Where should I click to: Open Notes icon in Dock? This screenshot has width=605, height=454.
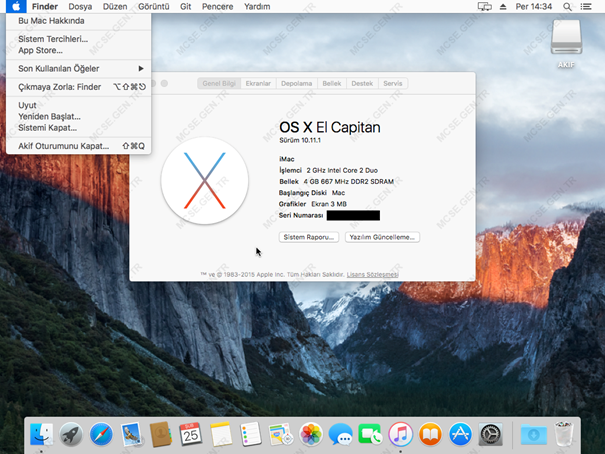[x=221, y=434]
